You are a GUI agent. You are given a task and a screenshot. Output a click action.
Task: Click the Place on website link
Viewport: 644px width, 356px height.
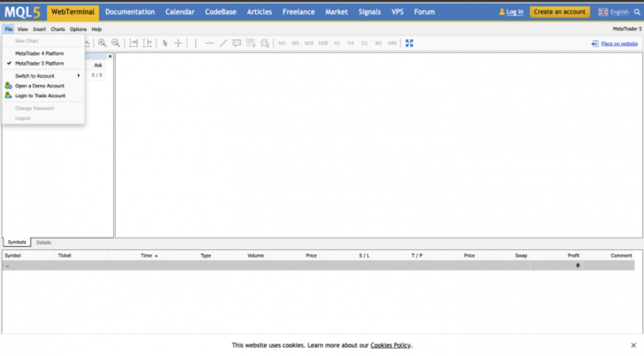tap(619, 44)
